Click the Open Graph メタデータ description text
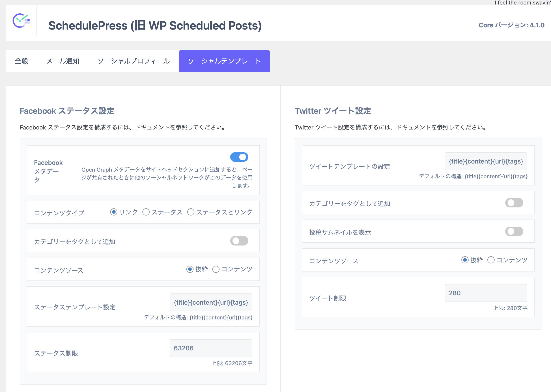Image resolution: width=551 pixels, height=392 pixels. pyautogui.click(x=167, y=178)
